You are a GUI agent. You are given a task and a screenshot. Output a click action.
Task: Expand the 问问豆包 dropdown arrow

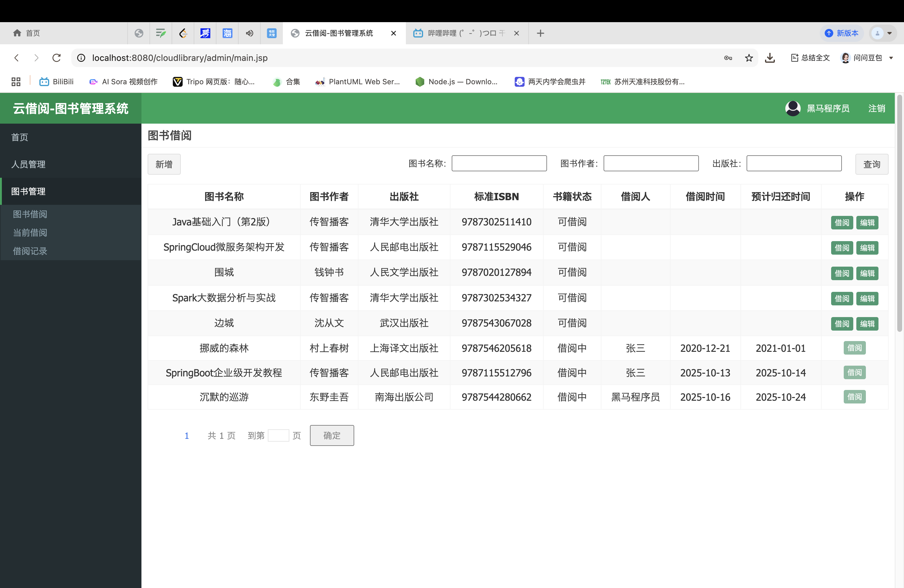tap(891, 58)
